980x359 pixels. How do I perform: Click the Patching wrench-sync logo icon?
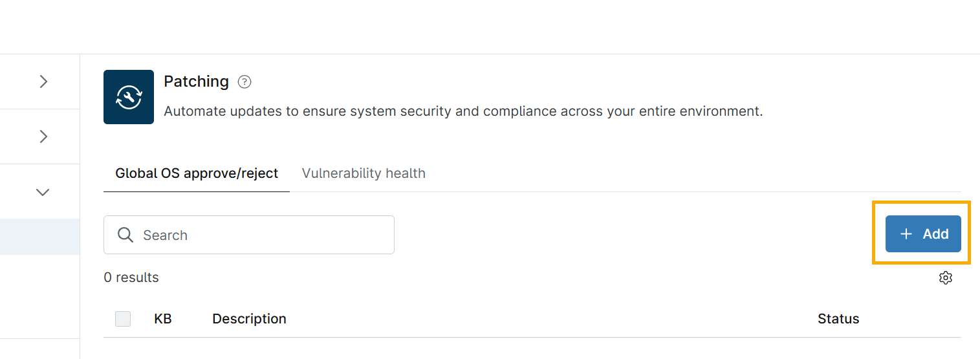pos(129,97)
